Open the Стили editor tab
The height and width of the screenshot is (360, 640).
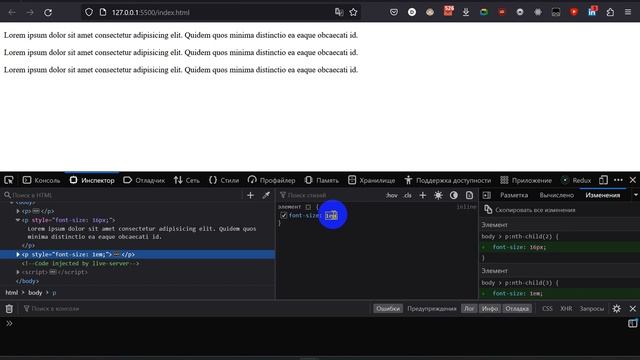coord(224,180)
